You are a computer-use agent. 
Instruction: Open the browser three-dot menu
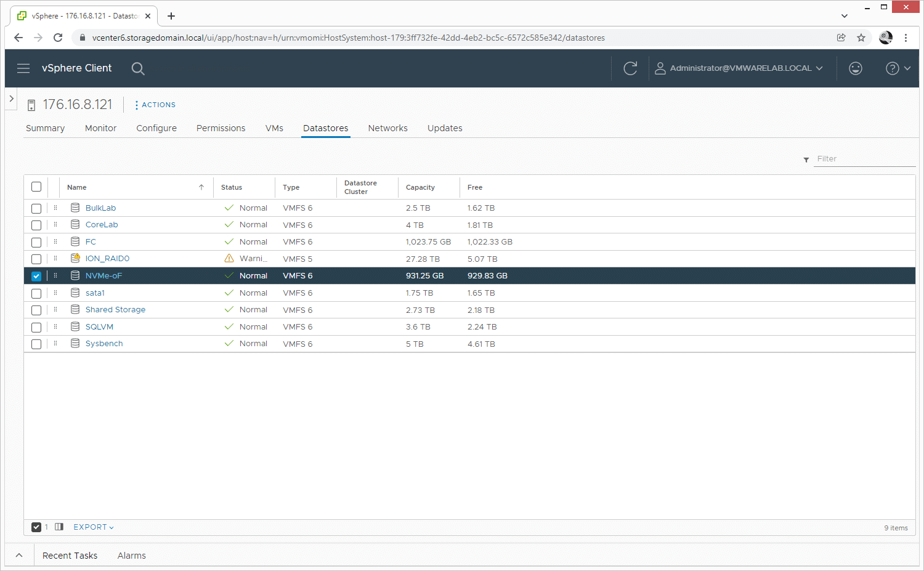pyautogui.click(x=906, y=38)
